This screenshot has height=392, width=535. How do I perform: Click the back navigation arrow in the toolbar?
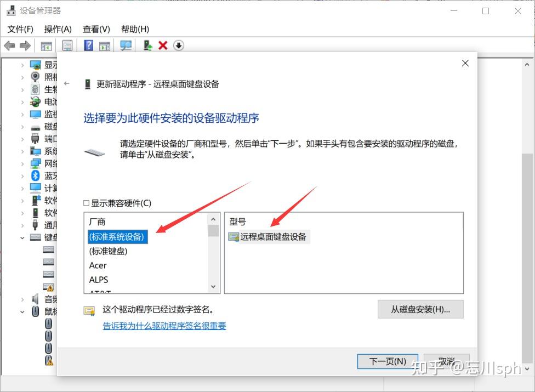(x=9, y=46)
